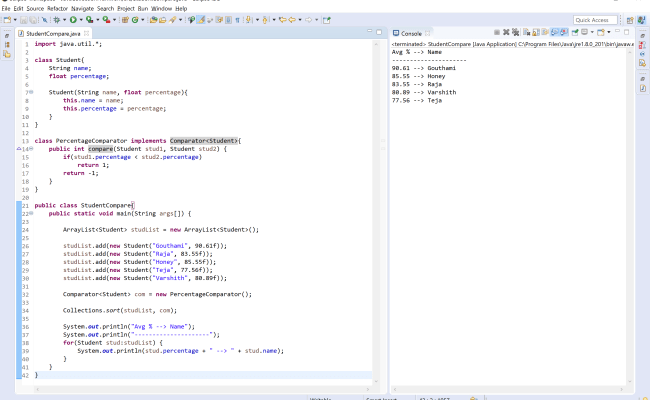Collapse the compare method fold at line 14
The height and width of the screenshot is (400, 650).
(31, 148)
